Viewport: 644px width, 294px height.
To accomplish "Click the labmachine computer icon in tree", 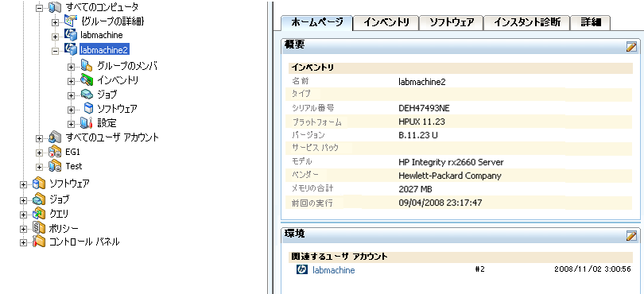I will coord(71,35).
